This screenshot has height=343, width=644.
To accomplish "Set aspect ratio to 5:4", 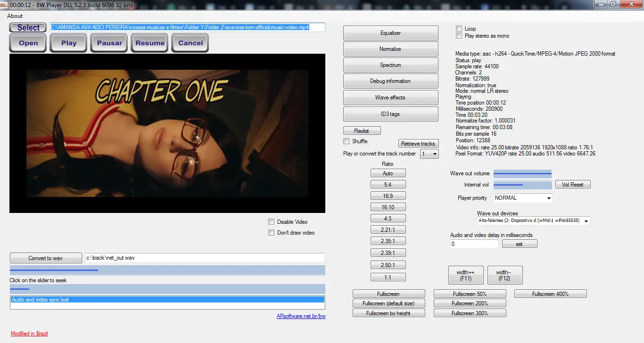I will click(388, 185).
